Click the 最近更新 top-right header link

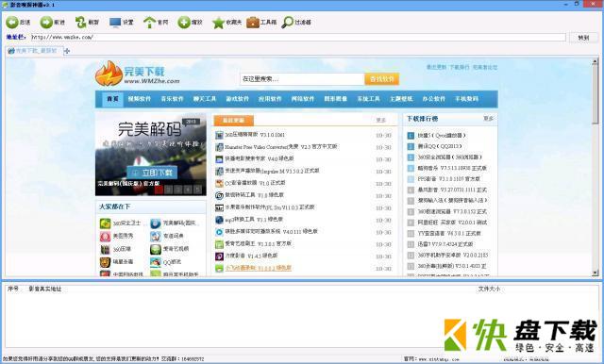point(436,67)
